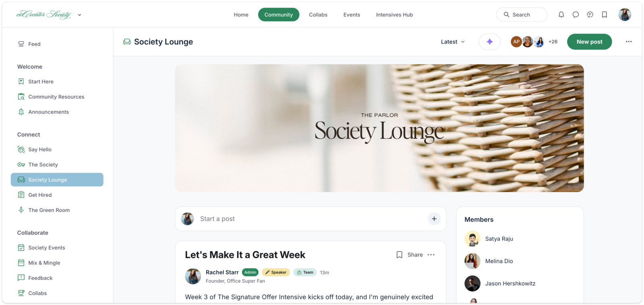Open Melina Dio's member profile
Viewport: 644px width, 305px height.
point(499,261)
